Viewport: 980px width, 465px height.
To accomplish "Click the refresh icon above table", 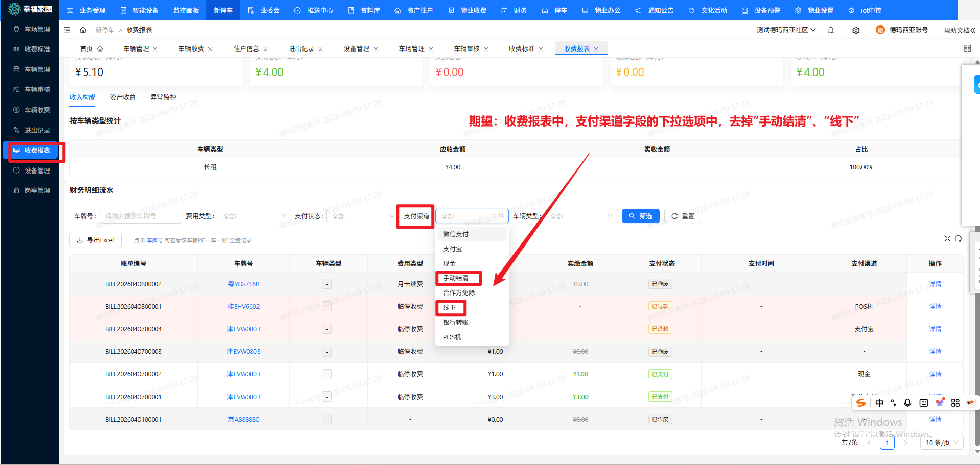I will (958, 239).
